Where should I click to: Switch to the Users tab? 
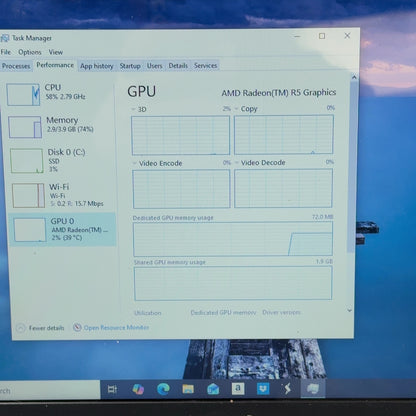(x=155, y=66)
